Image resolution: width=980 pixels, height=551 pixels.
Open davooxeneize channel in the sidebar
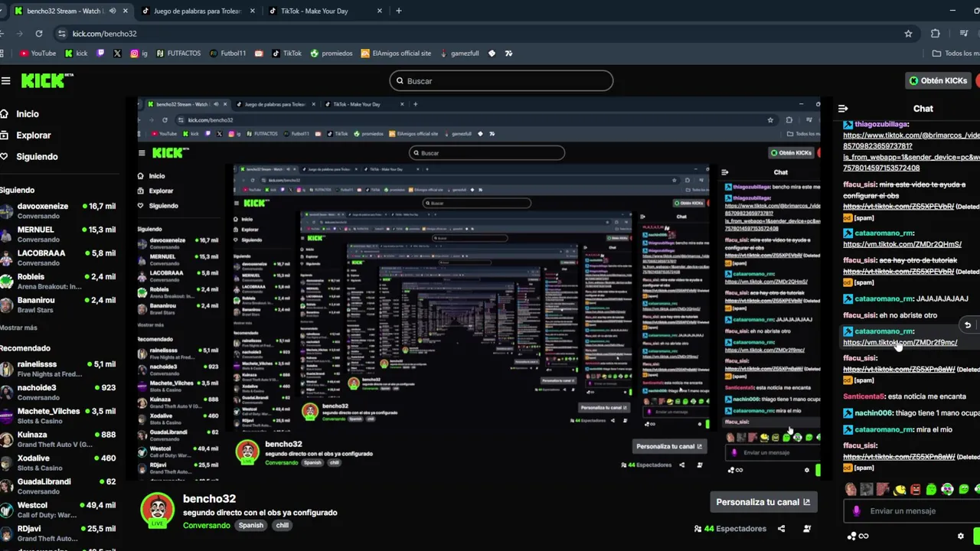58,210
